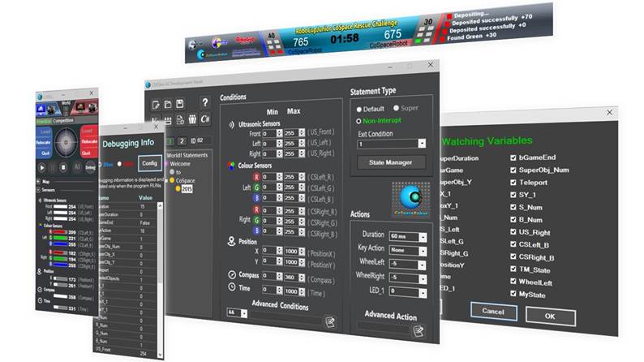Select the Default statement type
644x362 pixels.
[x=358, y=108]
